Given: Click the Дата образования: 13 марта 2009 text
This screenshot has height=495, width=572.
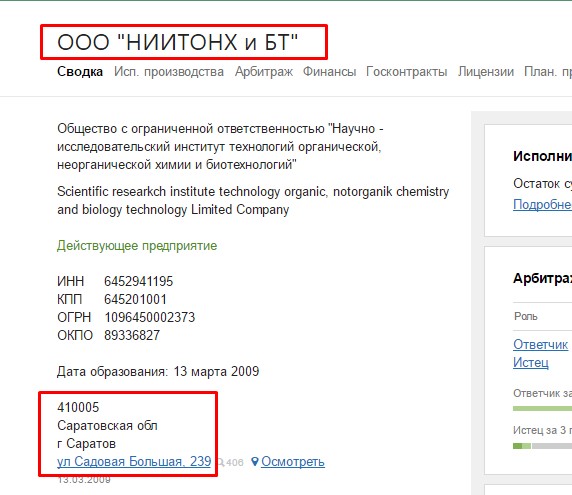Looking at the screenshot, I should click(x=158, y=371).
